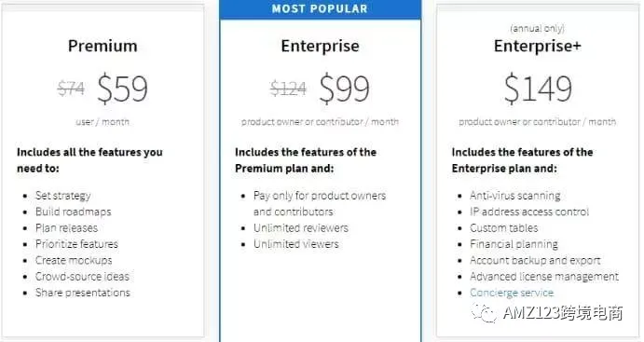The height and width of the screenshot is (342, 644).
Task: Click the Crowd-source ideas feature item
Action: click(x=82, y=277)
